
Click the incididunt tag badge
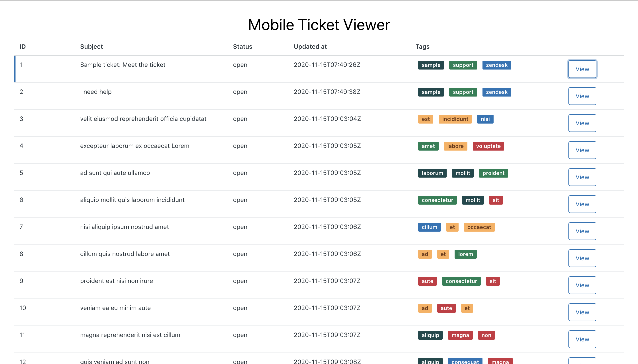(x=455, y=119)
